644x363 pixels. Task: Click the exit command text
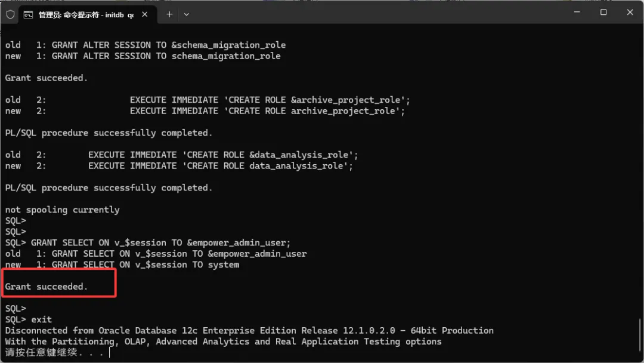pyautogui.click(x=41, y=319)
